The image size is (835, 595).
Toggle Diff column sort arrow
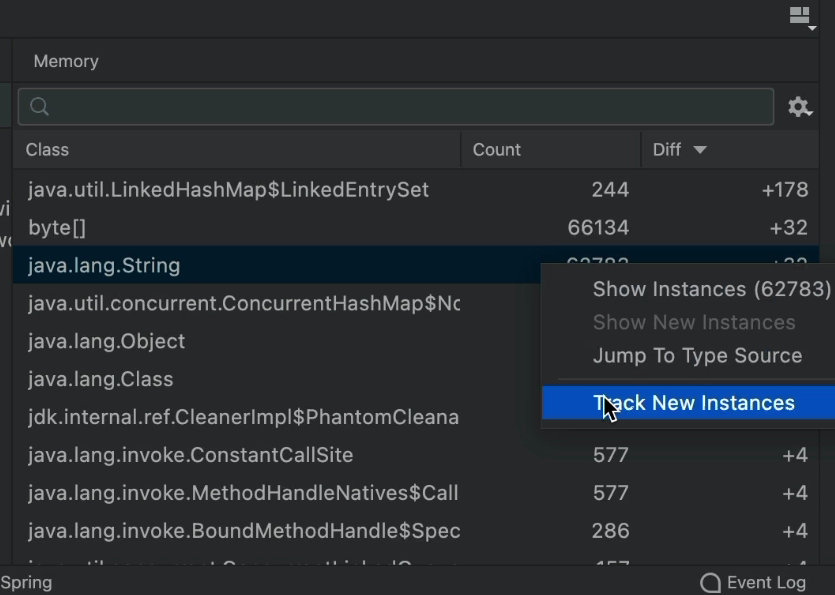tap(700, 150)
